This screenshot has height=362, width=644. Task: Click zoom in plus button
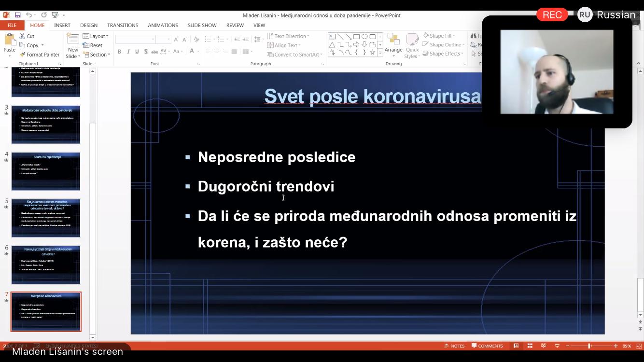[x=616, y=346]
